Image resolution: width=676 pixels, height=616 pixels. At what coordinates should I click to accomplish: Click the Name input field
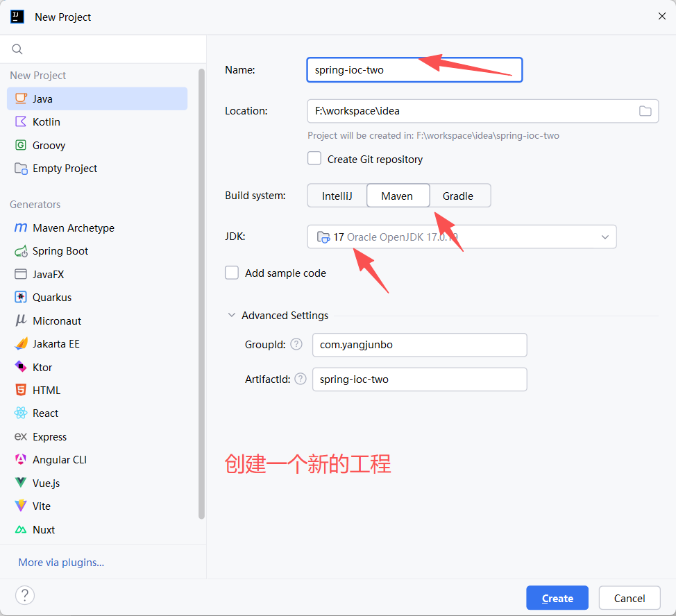(x=415, y=70)
